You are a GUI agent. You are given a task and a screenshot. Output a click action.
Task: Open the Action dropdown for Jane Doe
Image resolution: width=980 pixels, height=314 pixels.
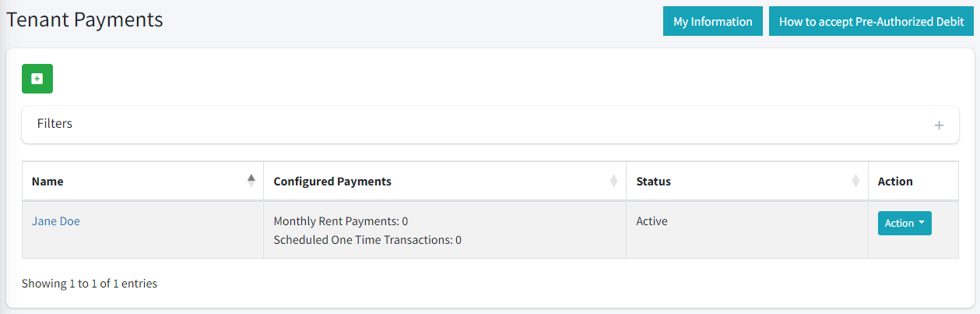904,223
